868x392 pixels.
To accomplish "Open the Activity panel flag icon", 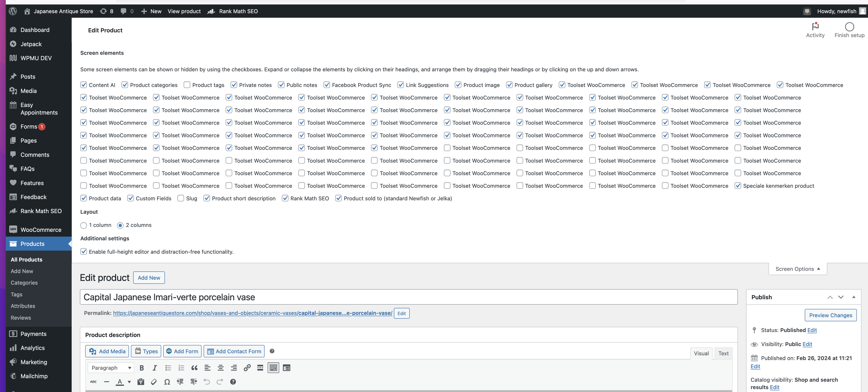I will (815, 27).
